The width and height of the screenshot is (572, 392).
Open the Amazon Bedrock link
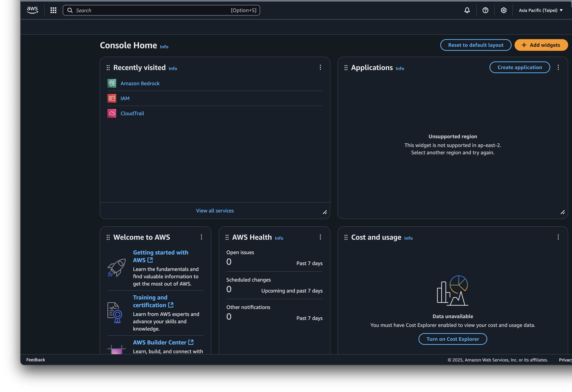[140, 83]
